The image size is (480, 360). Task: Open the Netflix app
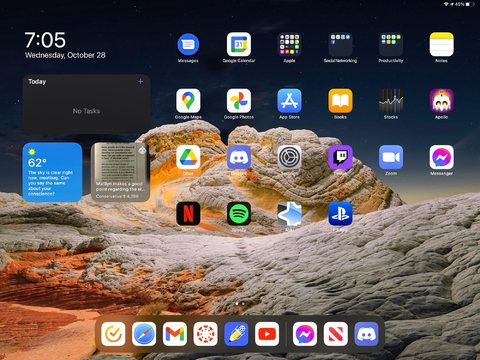click(x=188, y=214)
